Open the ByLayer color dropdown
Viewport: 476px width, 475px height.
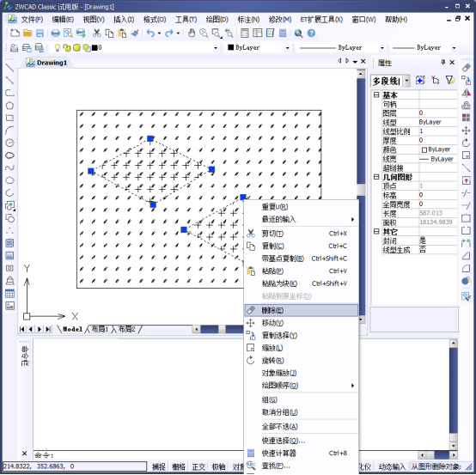click(x=259, y=47)
